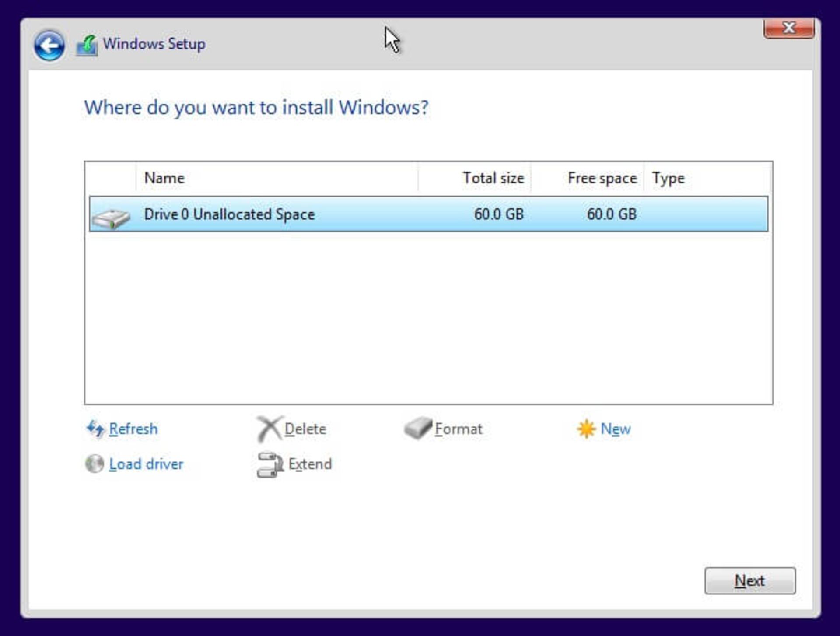Click the 60.0 GB free space value
The height and width of the screenshot is (636, 840).
[612, 214]
